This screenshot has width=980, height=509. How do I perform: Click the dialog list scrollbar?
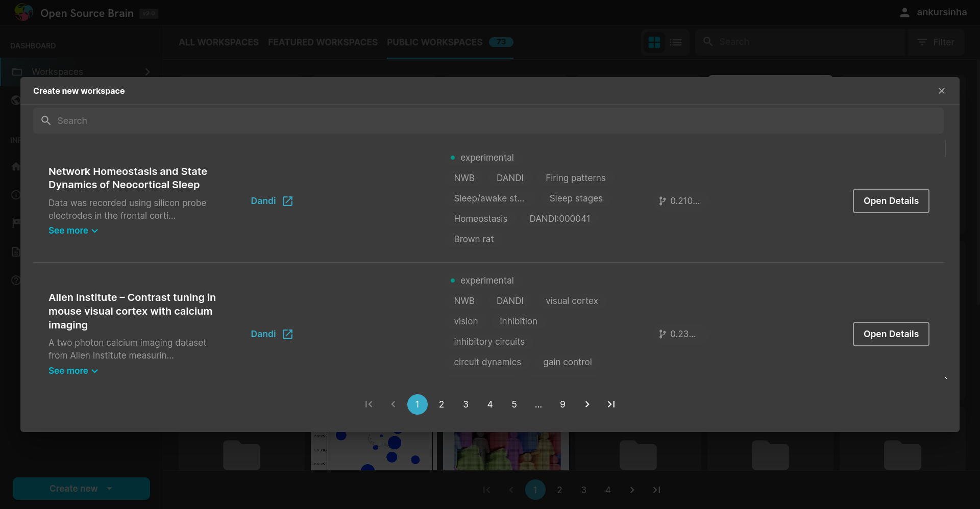(945, 149)
